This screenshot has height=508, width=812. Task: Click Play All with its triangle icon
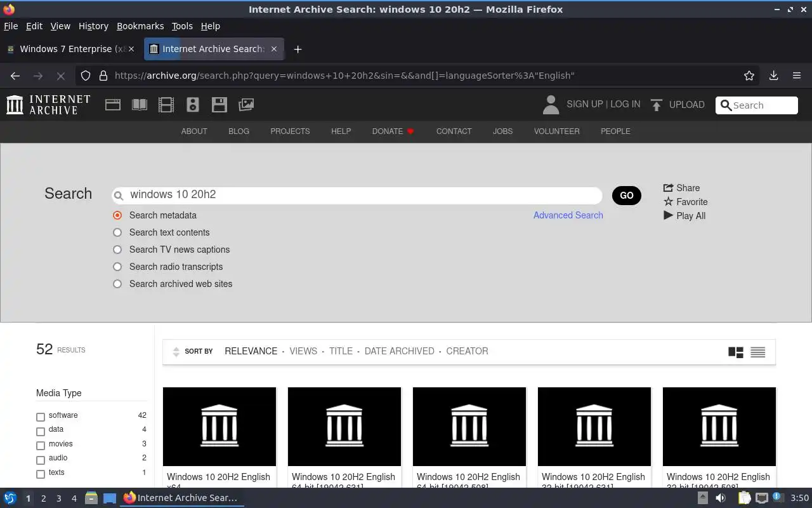[x=684, y=216]
